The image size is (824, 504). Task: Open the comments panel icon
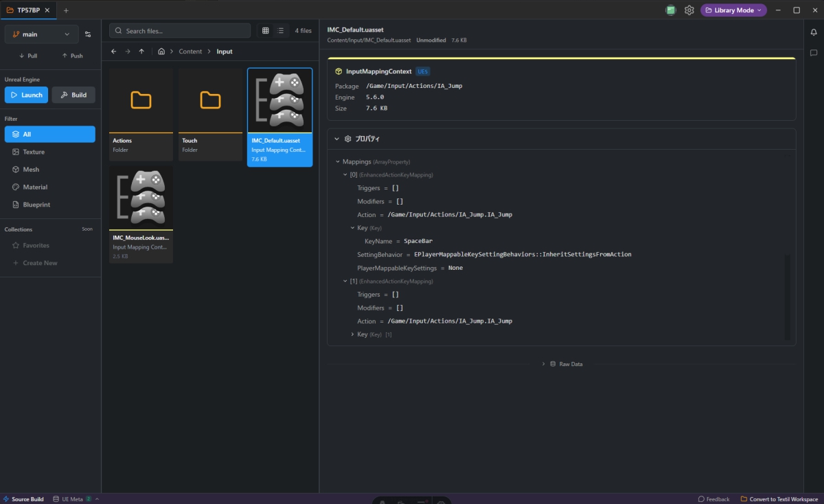click(814, 53)
